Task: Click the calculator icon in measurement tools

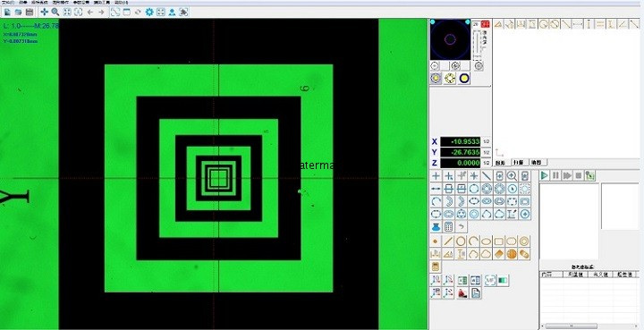Action: pyautogui.click(x=448, y=226)
